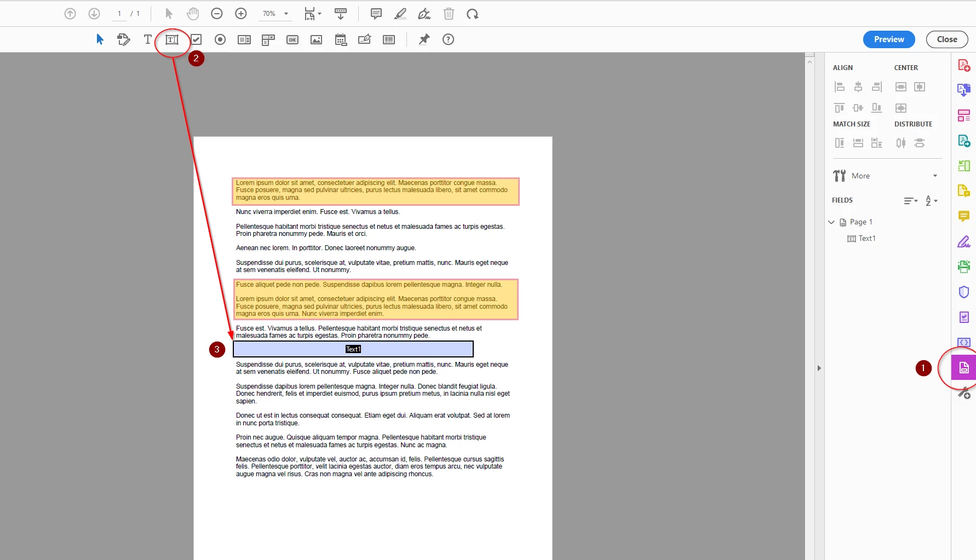This screenshot has height=560, width=976.
Task: Add a checkbox form field
Action: coord(196,39)
